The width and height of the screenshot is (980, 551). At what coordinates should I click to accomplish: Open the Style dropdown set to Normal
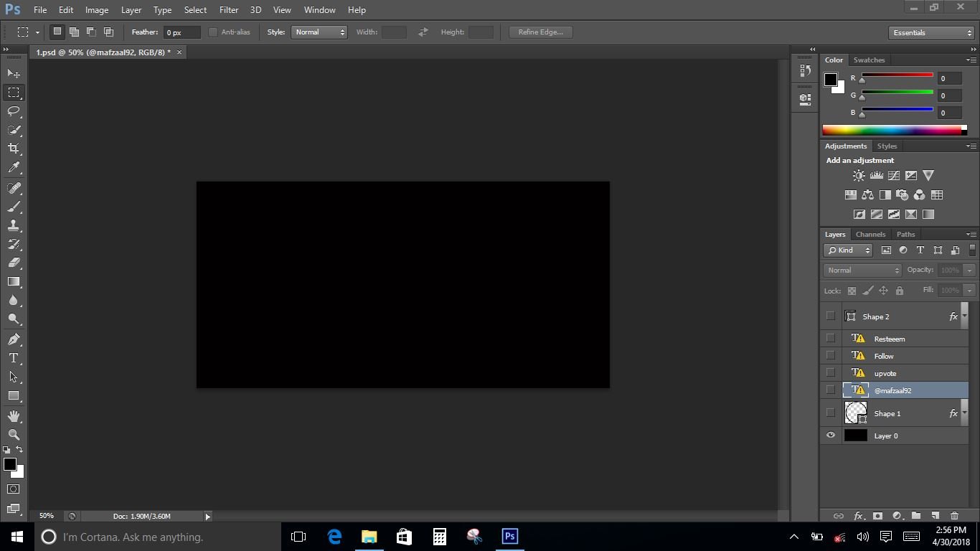tap(319, 32)
